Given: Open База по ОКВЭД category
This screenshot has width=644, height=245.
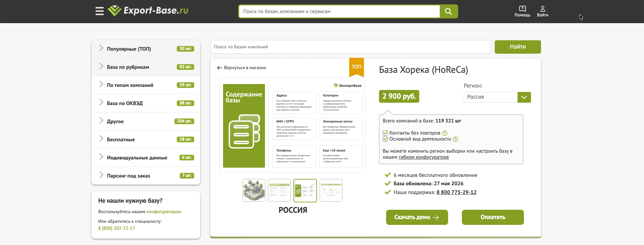Looking at the screenshot, I should [146, 103].
